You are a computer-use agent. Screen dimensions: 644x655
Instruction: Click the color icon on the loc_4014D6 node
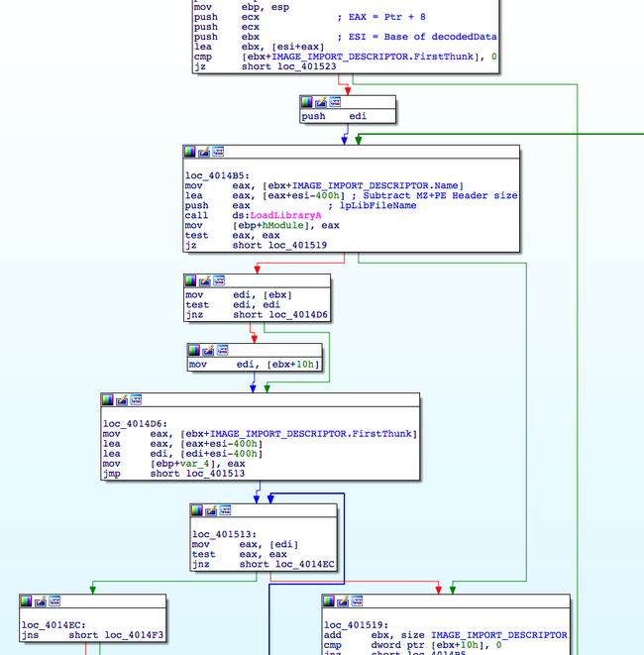point(109,399)
